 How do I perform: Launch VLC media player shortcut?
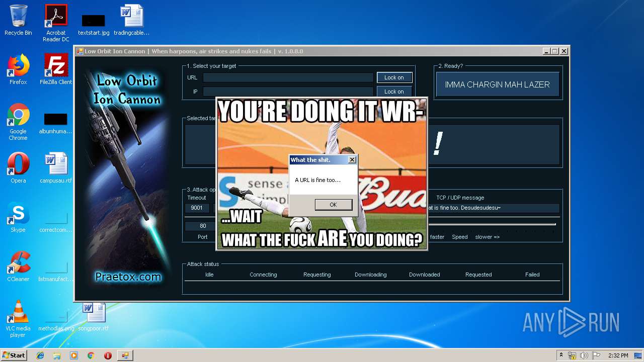point(18,319)
